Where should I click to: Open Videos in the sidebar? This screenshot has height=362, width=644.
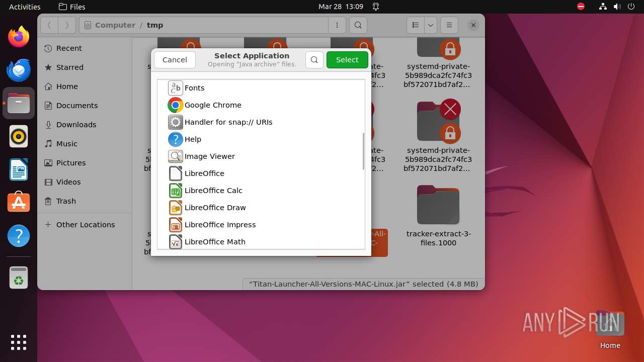85,182
